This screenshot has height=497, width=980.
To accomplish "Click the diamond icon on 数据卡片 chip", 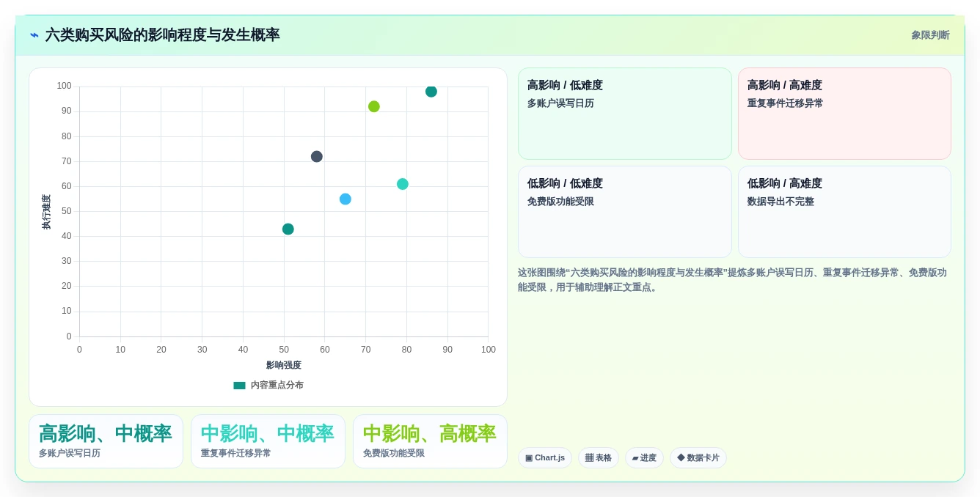I will (681, 457).
